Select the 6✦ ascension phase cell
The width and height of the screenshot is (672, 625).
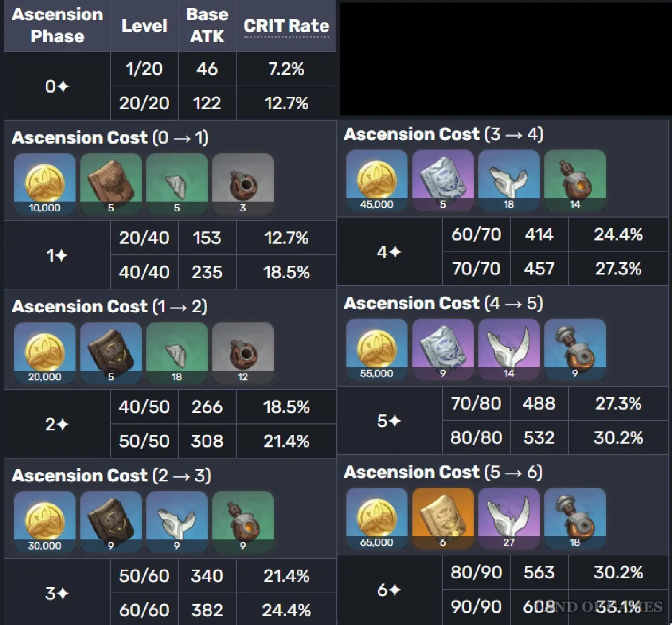[x=389, y=590]
